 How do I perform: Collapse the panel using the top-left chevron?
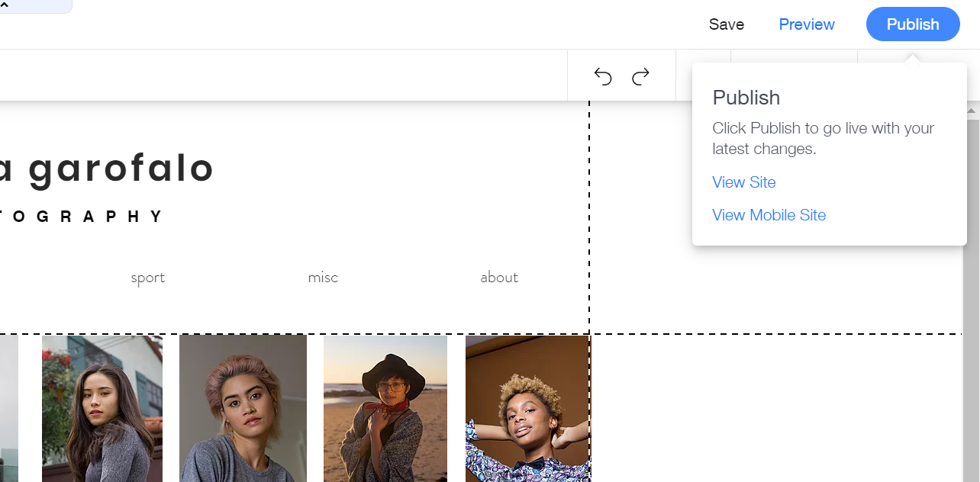5,4
